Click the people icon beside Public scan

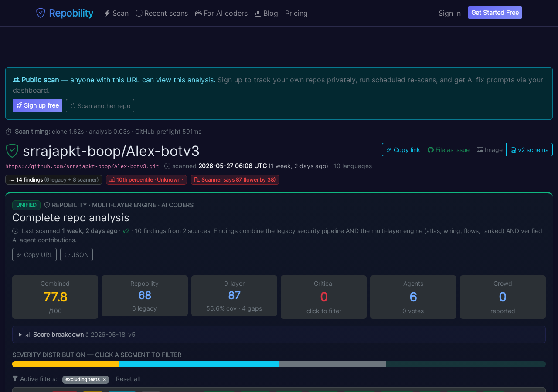tap(16, 80)
